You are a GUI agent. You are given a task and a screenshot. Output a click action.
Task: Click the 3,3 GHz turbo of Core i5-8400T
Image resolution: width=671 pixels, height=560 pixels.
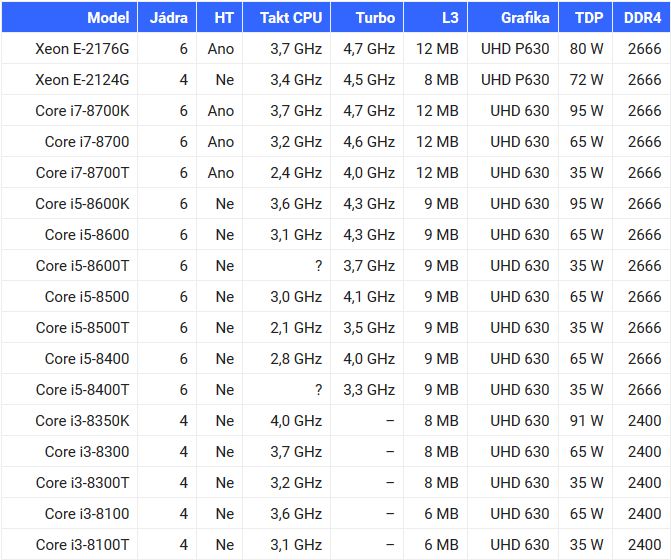pos(369,390)
